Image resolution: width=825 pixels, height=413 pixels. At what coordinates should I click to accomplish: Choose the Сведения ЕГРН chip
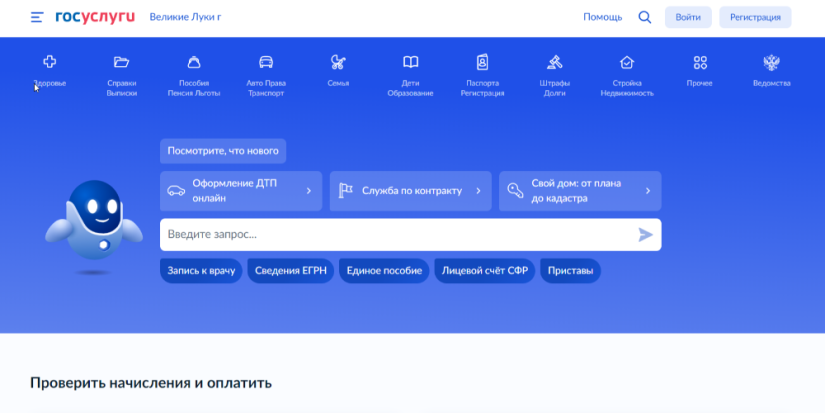coord(290,270)
